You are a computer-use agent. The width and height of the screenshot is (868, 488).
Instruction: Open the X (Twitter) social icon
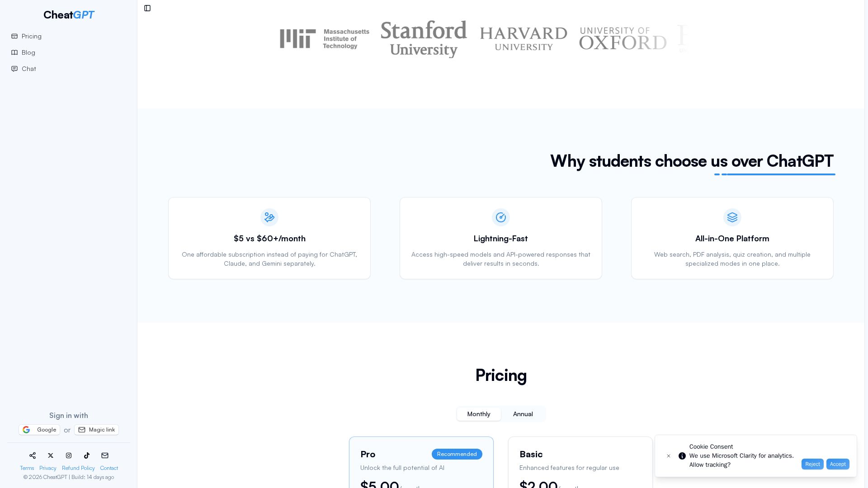coord(51,455)
